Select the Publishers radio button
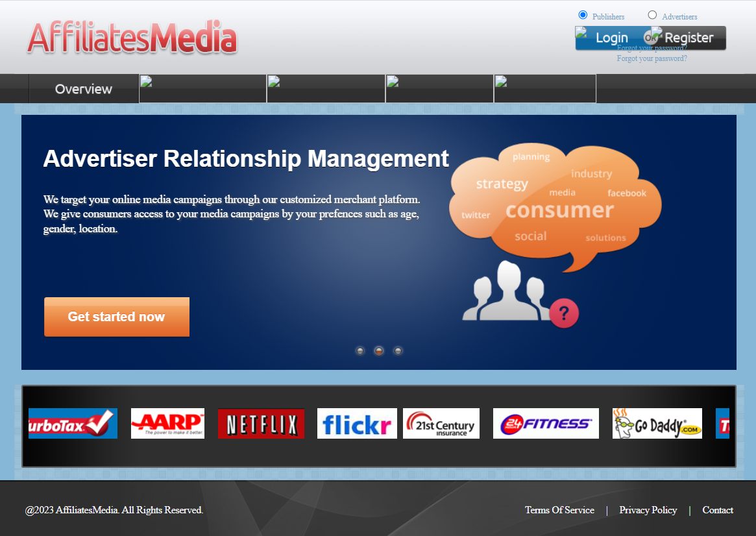This screenshot has width=756, height=536. click(x=583, y=14)
